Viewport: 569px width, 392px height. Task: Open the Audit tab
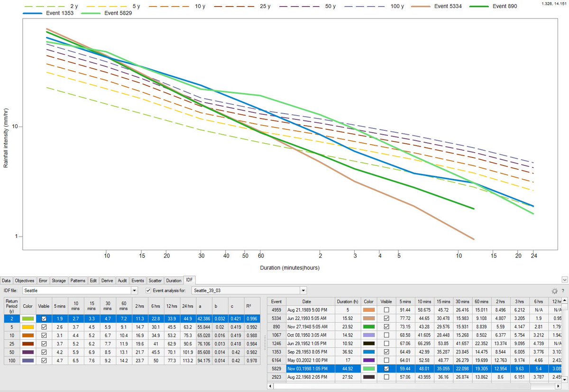point(122,281)
